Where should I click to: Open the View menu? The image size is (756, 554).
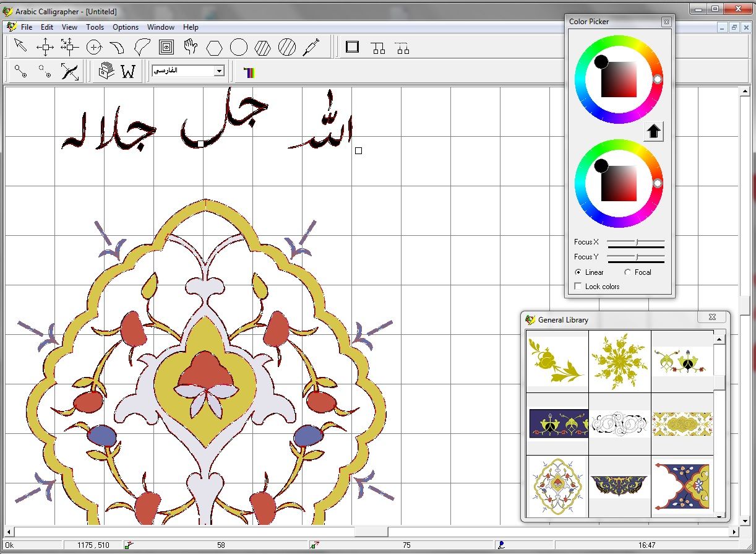coord(69,27)
